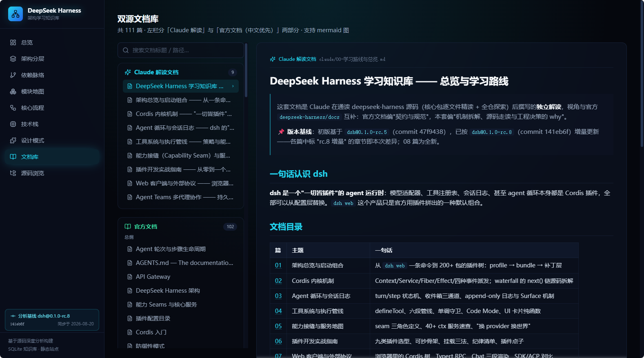Select Agent Teams 多代理协作 document

(x=181, y=197)
